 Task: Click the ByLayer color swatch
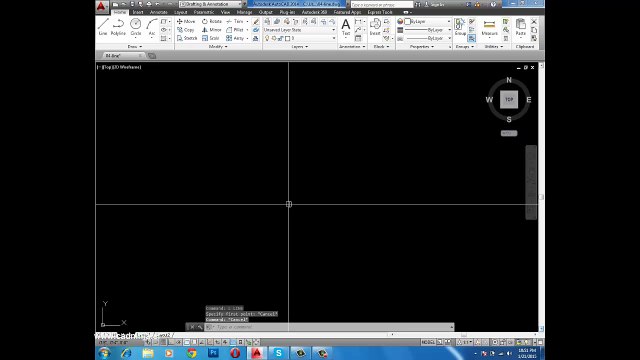pos(407,21)
